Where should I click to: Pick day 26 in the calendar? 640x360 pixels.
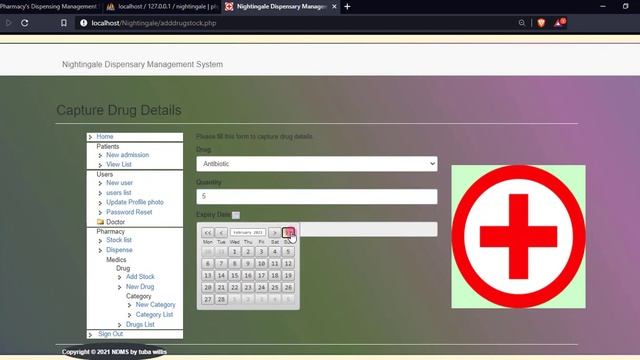click(x=288, y=287)
